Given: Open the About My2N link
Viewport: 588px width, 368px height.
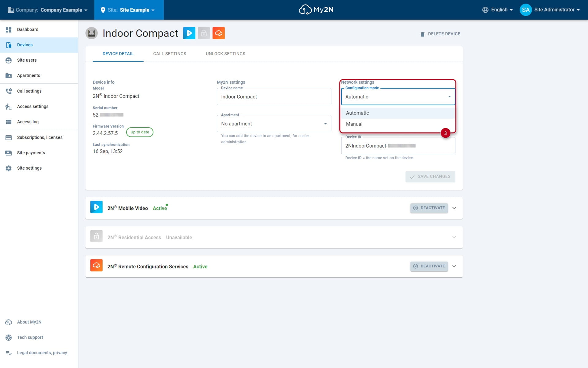Looking at the screenshot, I should point(39,322).
